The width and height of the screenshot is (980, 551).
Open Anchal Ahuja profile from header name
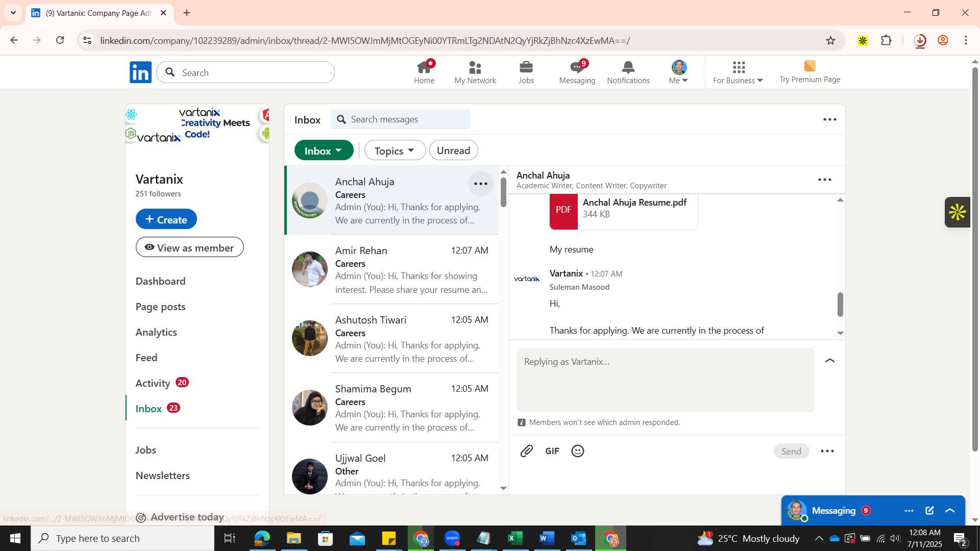pyautogui.click(x=543, y=175)
